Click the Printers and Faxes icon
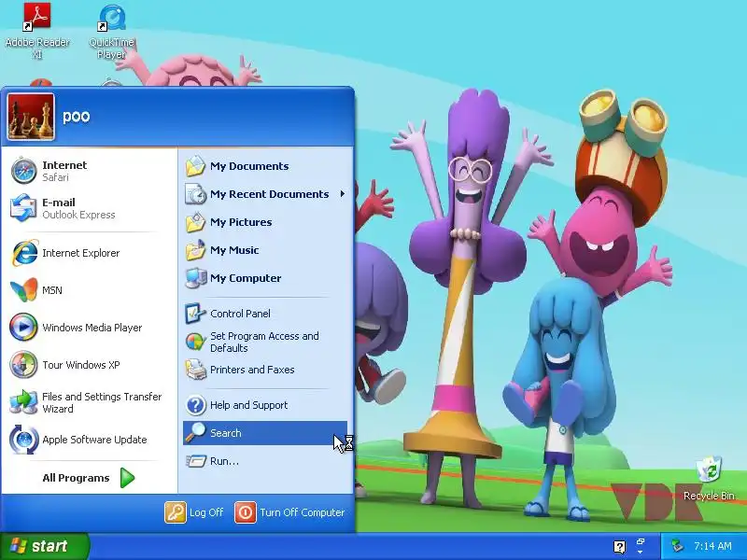Viewport: 747px width, 560px height. (195, 370)
